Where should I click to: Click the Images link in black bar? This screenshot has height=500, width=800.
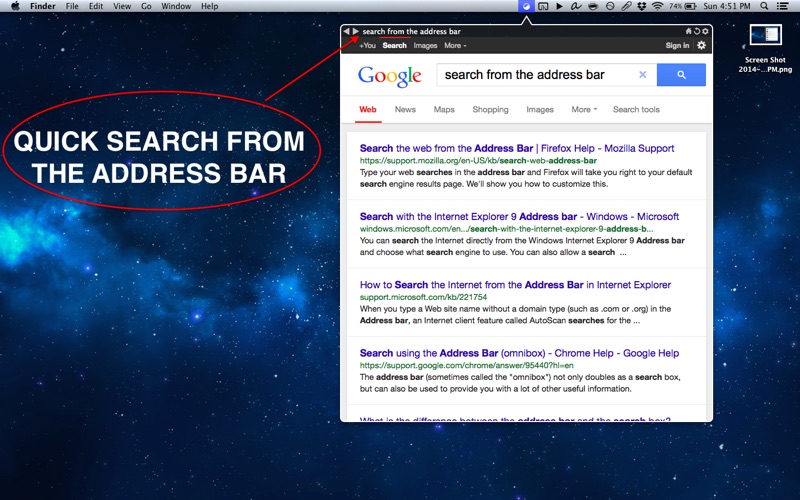(x=426, y=45)
